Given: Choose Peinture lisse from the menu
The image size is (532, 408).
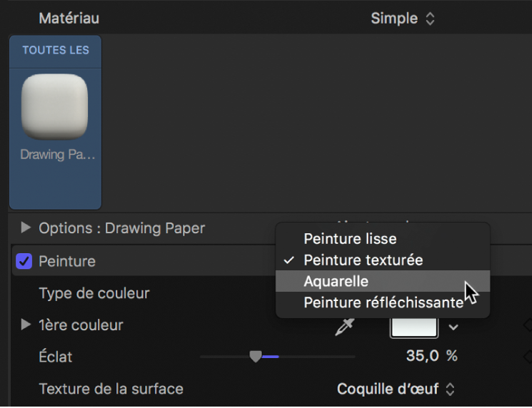Looking at the screenshot, I should (x=350, y=239).
